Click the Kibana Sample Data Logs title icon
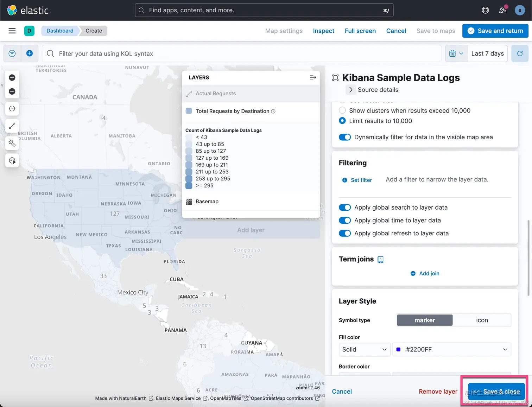This screenshot has height=407, width=532. pos(335,78)
